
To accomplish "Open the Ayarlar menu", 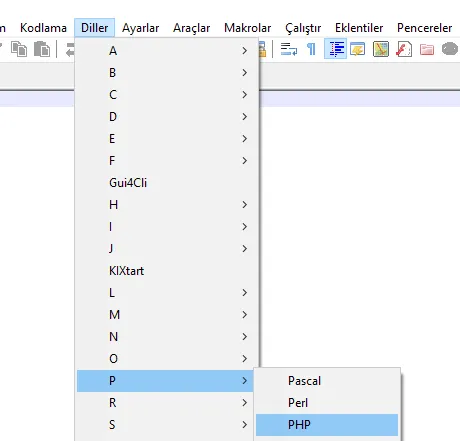I will tap(140, 28).
